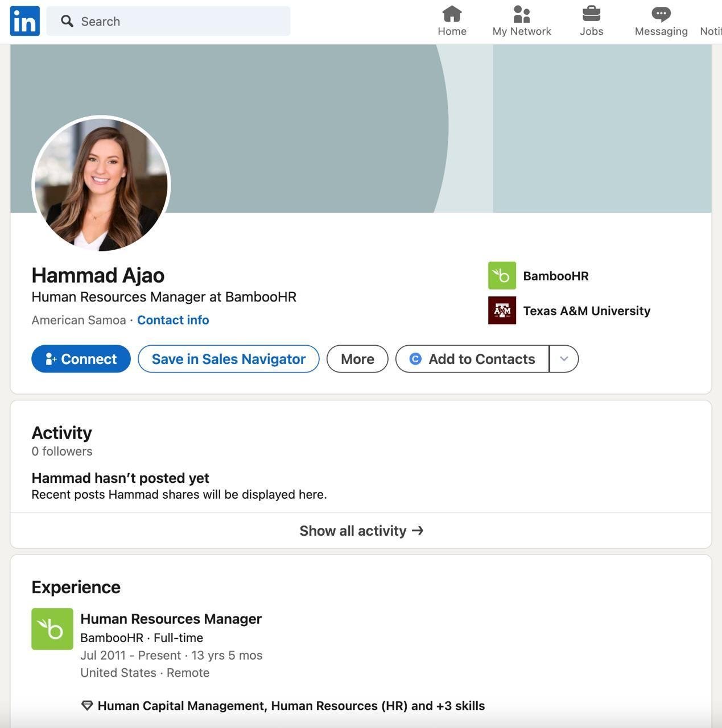Screen dimensions: 722x728
Task: Click the skills diamond icon under experience
Action: pyautogui.click(x=87, y=706)
